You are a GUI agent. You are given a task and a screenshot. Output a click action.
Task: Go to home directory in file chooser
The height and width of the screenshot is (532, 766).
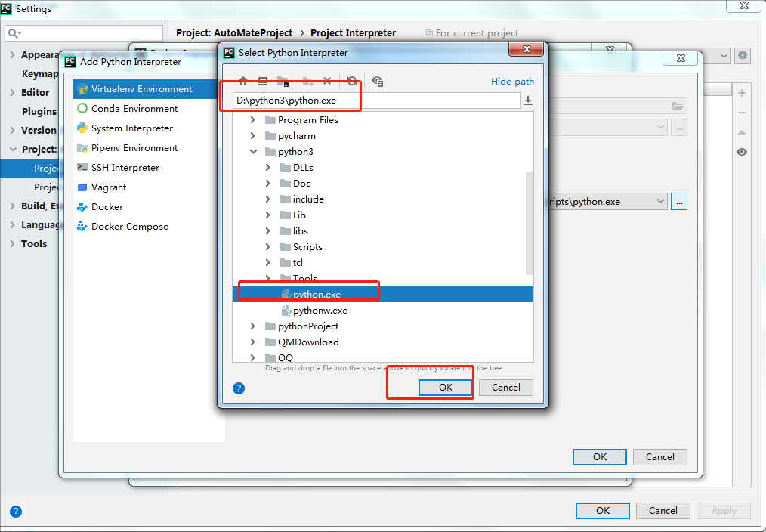(x=243, y=81)
